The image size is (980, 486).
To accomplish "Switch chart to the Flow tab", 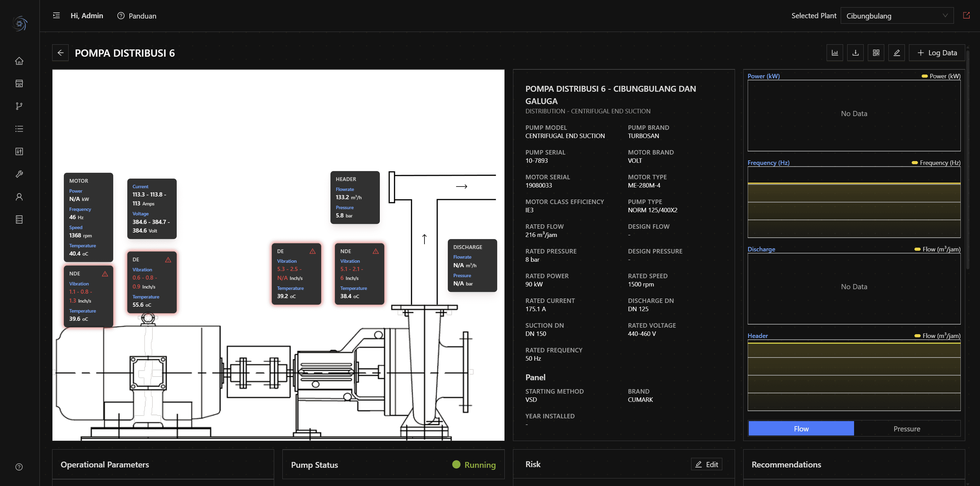I will 801,429.
